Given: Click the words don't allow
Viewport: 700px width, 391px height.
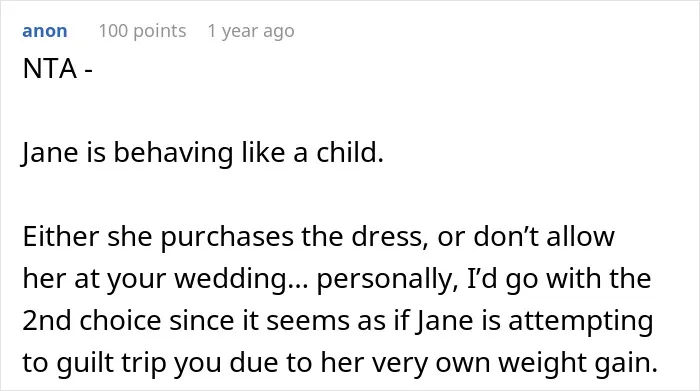Looking at the screenshot, I should tap(544, 236).
